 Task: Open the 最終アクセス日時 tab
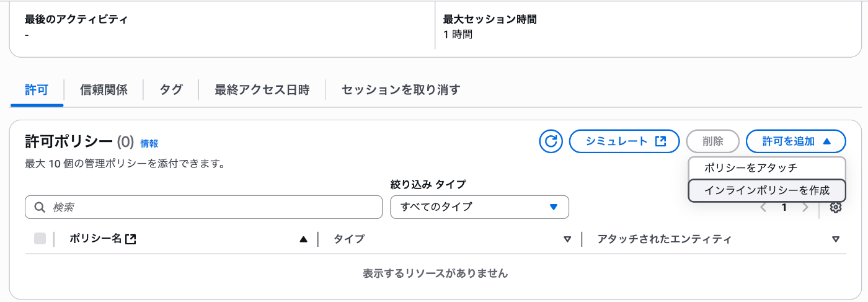[x=262, y=90]
